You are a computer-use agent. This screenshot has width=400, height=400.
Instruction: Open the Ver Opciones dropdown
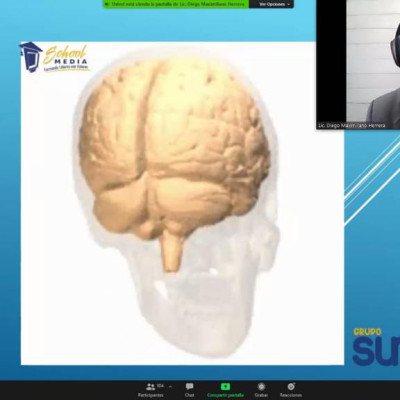point(271,4)
